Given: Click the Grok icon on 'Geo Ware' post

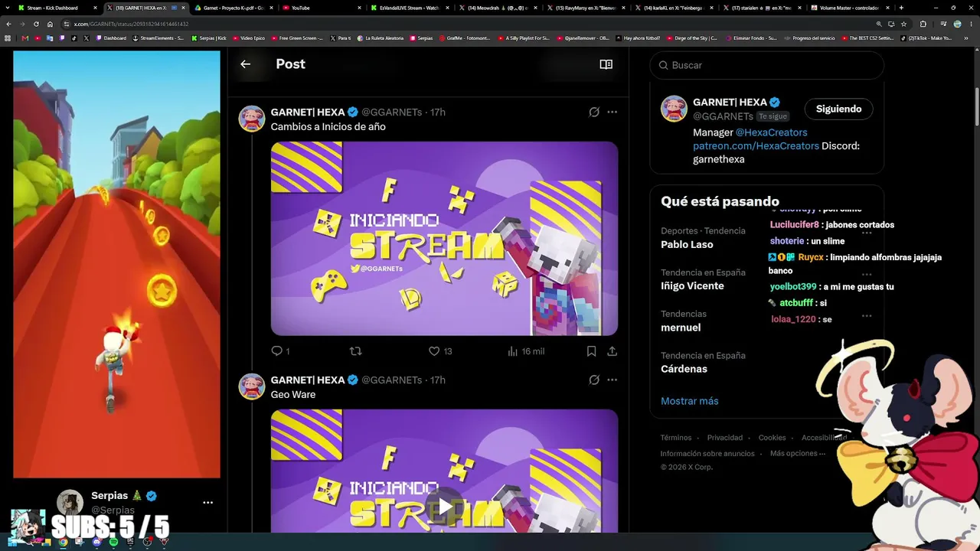Looking at the screenshot, I should pos(594,380).
